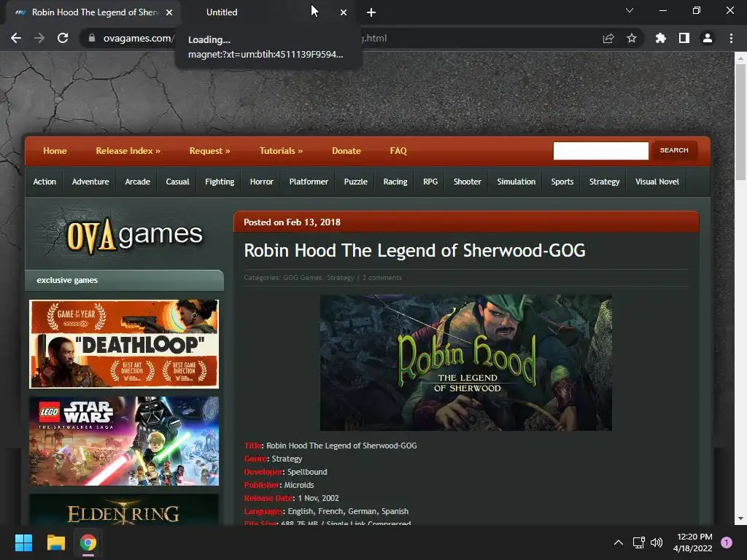Click the scrollbar down arrow

tap(740, 518)
